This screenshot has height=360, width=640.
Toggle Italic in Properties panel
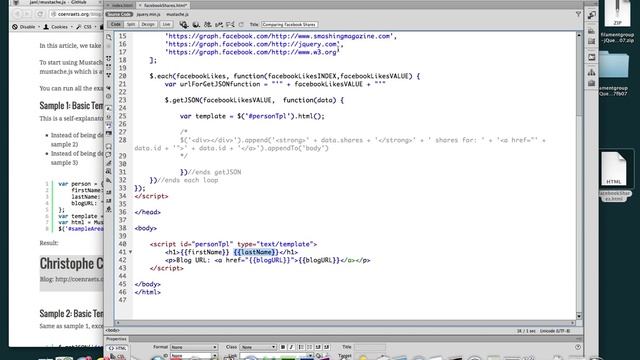click(x=291, y=347)
